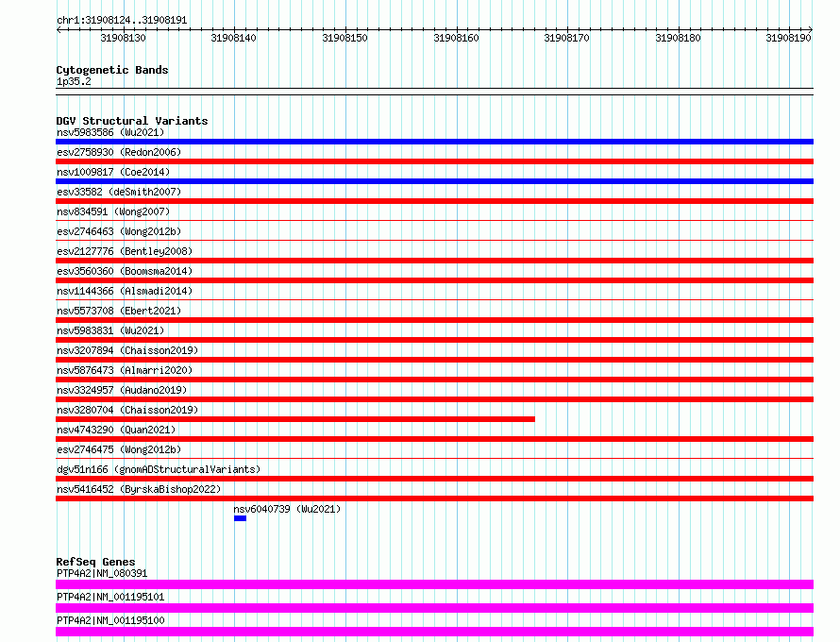Select the nsv5983831 (Wu2021) label

coord(110,330)
